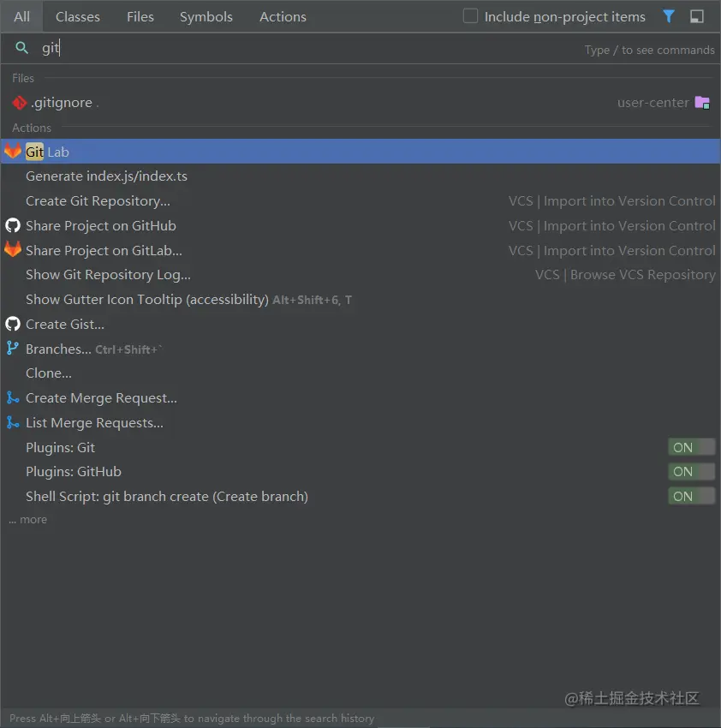Click the GitLab fox icon beside Git Lab
The width and height of the screenshot is (721, 728).
pos(13,151)
